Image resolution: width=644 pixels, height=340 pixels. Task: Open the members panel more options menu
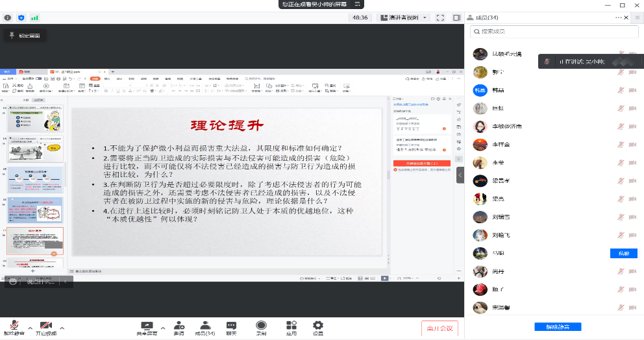(x=618, y=18)
